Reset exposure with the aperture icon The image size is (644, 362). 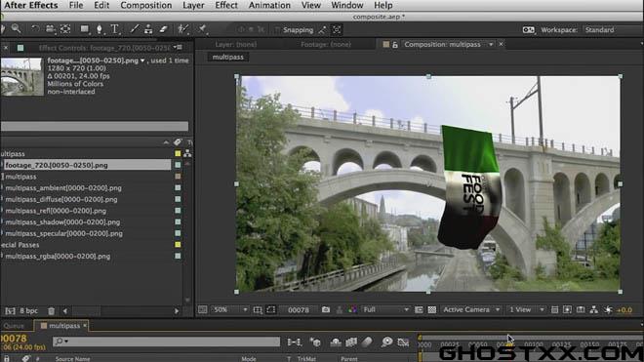(x=608, y=310)
